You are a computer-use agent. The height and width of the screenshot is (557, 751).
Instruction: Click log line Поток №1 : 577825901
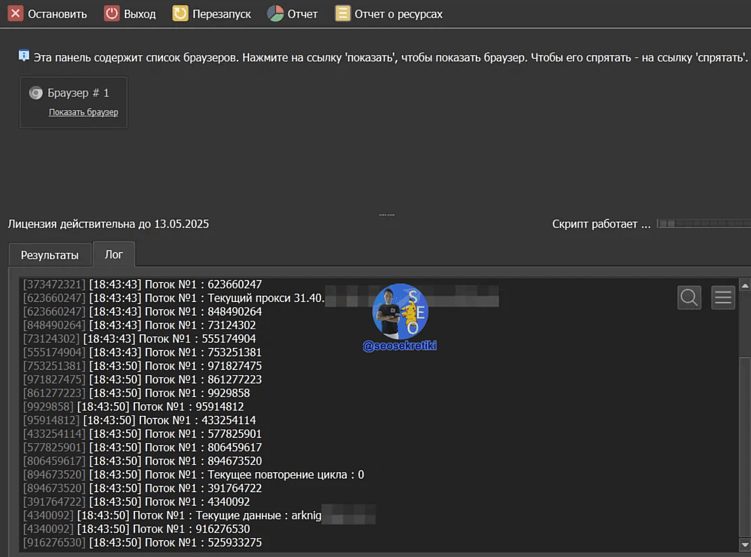click(x=142, y=434)
